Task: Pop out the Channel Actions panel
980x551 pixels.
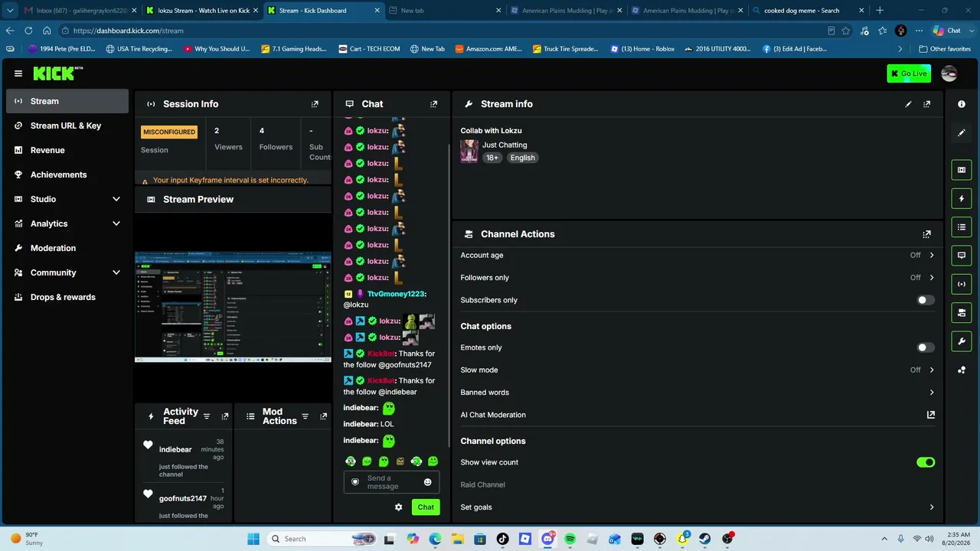Action: (926, 234)
